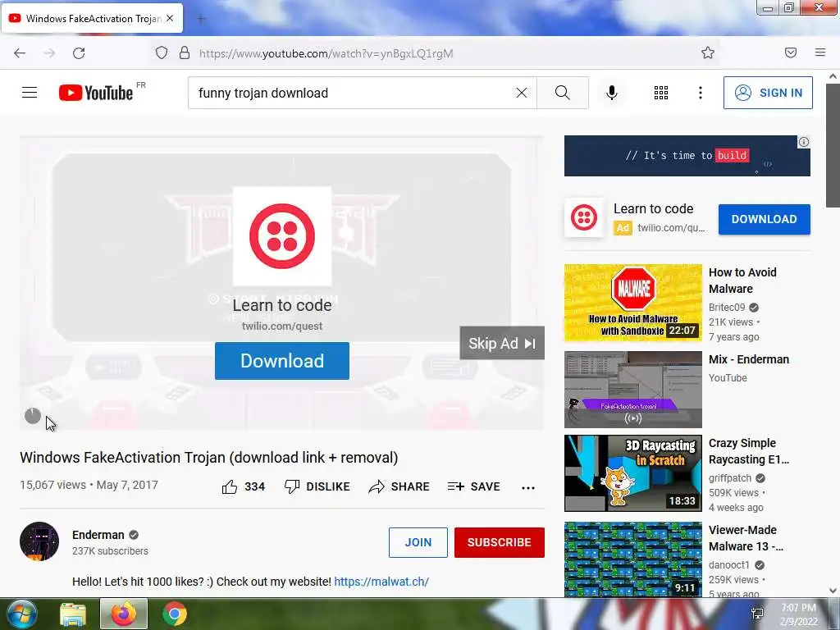
Task: Go back with the browser back arrow
Action: (20, 53)
